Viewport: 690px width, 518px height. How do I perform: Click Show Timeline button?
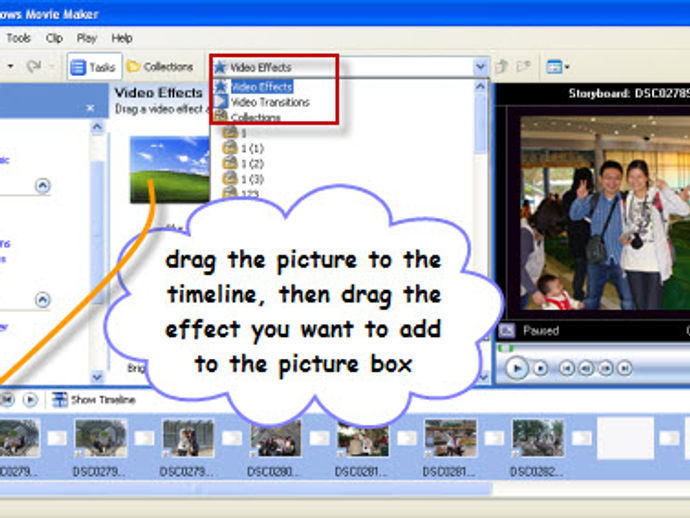click(x=94, y=400)
